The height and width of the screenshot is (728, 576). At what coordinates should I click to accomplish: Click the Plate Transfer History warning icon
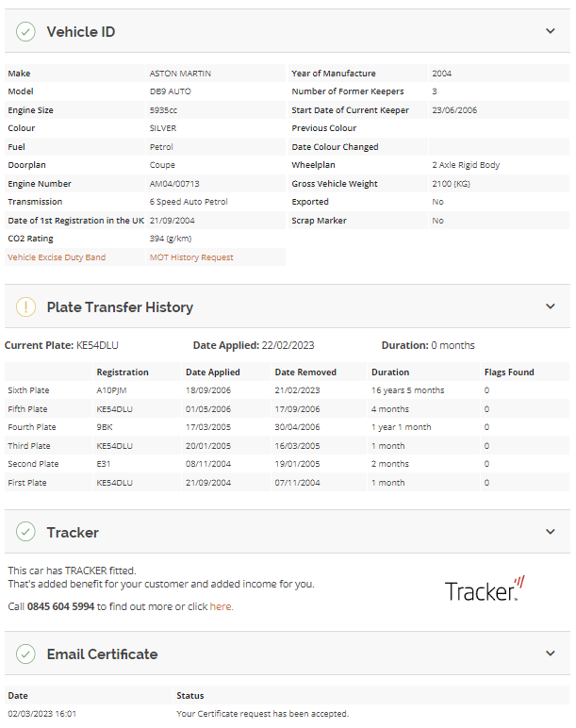[25, 306]
